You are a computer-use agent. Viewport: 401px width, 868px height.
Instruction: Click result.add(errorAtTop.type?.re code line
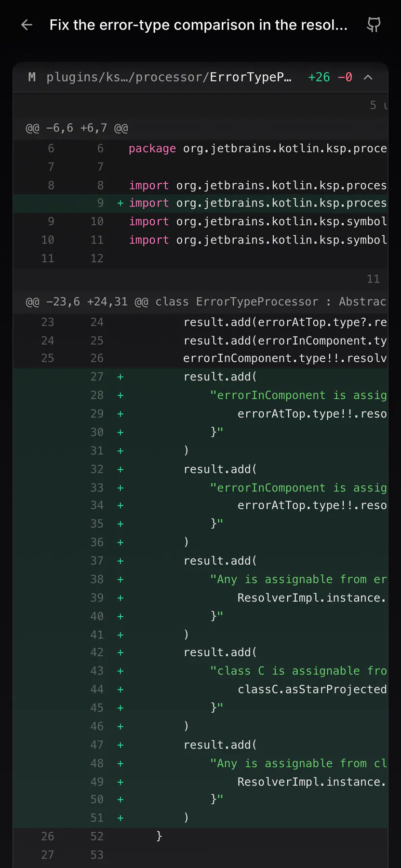point(285,322)
